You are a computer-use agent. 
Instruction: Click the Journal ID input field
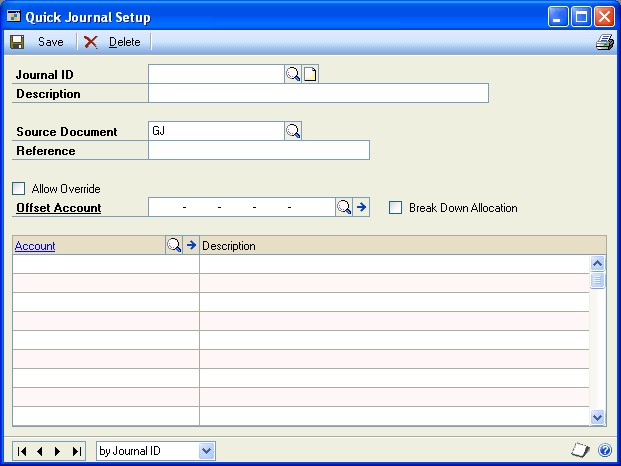(216, 74)
